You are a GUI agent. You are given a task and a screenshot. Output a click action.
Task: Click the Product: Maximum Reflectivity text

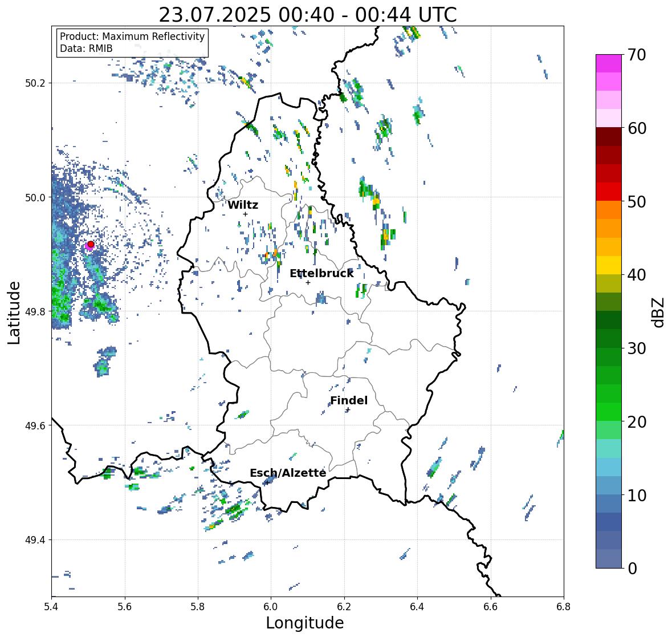pos(132,36)
